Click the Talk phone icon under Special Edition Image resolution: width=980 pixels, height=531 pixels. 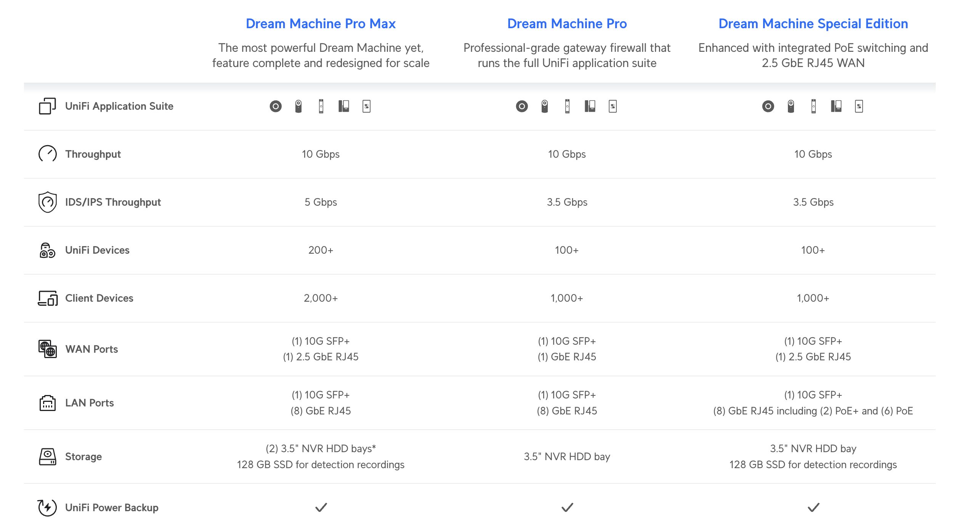click(836, 106)
